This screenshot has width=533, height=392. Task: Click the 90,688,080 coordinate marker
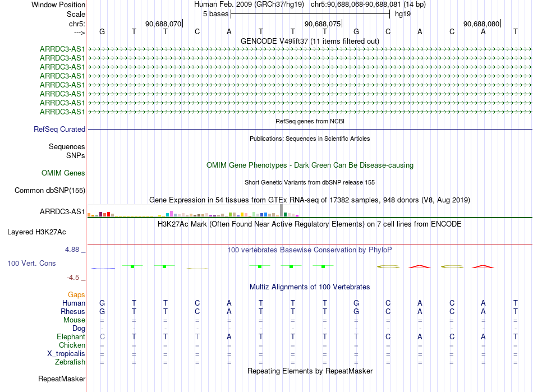click(x=481, y=24)
